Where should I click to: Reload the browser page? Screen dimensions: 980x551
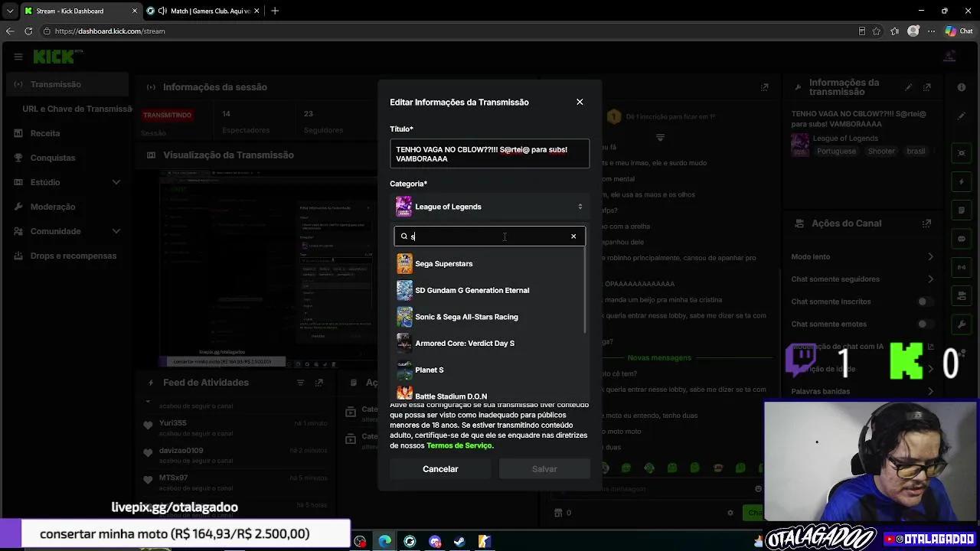(28, 31)
